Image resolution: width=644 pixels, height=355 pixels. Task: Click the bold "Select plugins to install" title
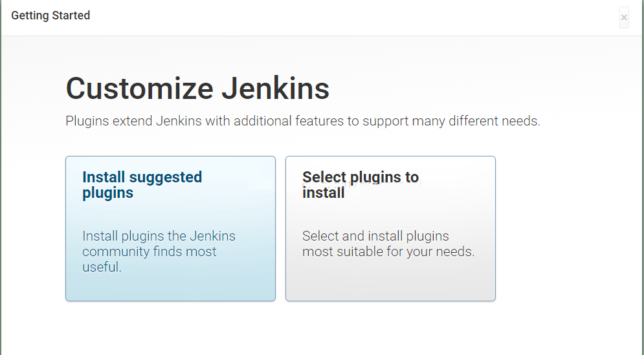click(361, 185)
